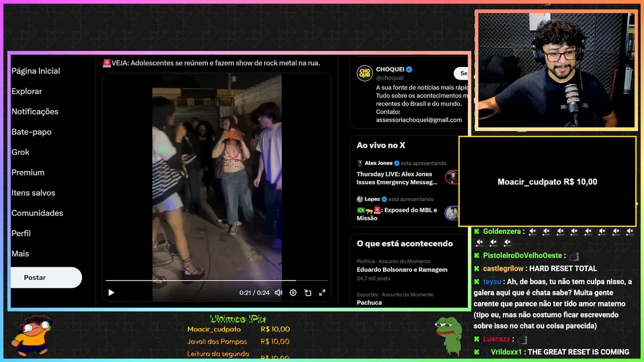This screenshot has width=644, height=362.
Task: Mute the video with the speaker icon
Action: click(278, 293)
